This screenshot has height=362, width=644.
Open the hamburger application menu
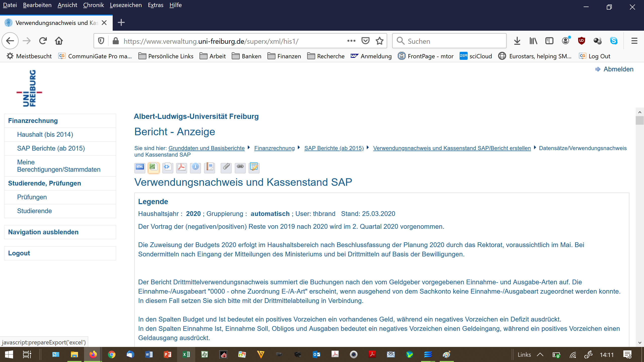(x=634, y=41)
